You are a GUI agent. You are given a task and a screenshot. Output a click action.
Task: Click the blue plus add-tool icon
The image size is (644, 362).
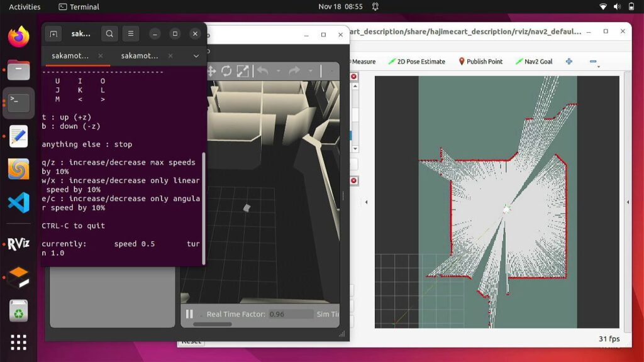[x=569, y=62]
